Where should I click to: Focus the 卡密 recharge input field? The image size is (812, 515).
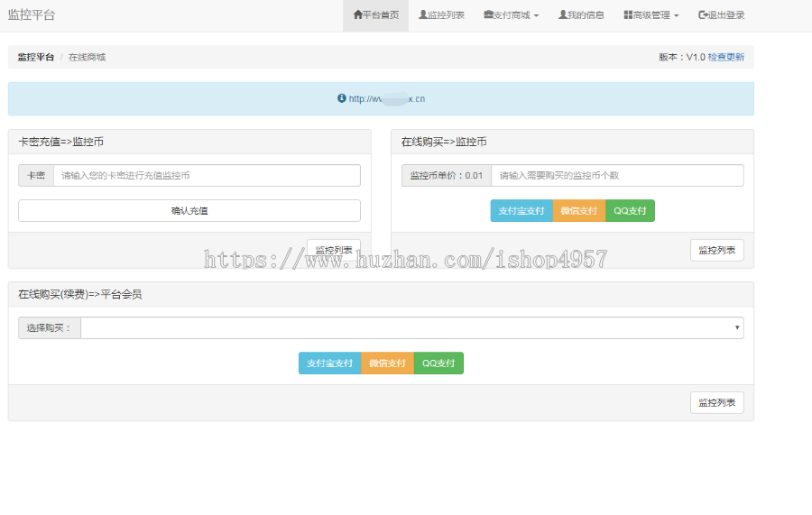point(207,176)
